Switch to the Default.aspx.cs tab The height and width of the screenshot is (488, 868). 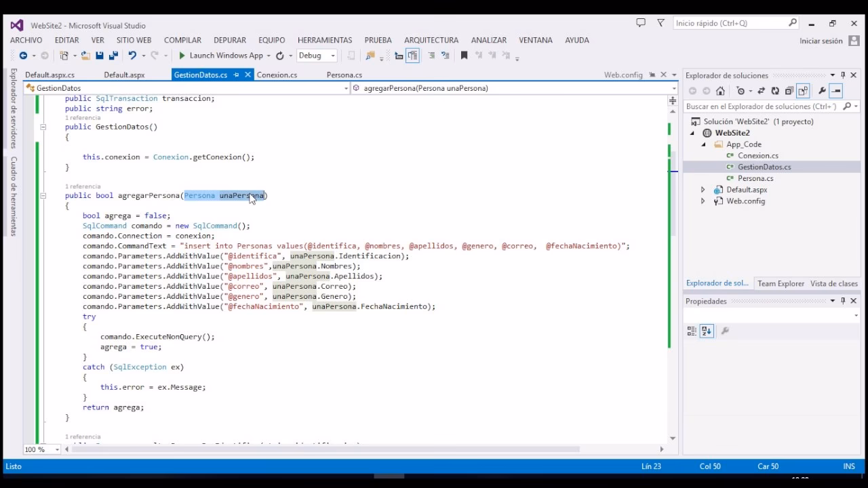(x=50, y=75)
